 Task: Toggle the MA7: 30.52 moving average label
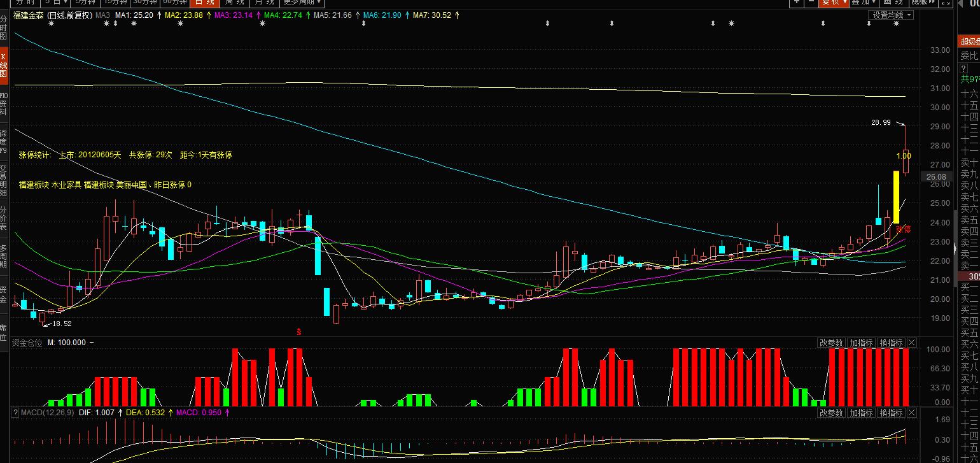(432, 15)
